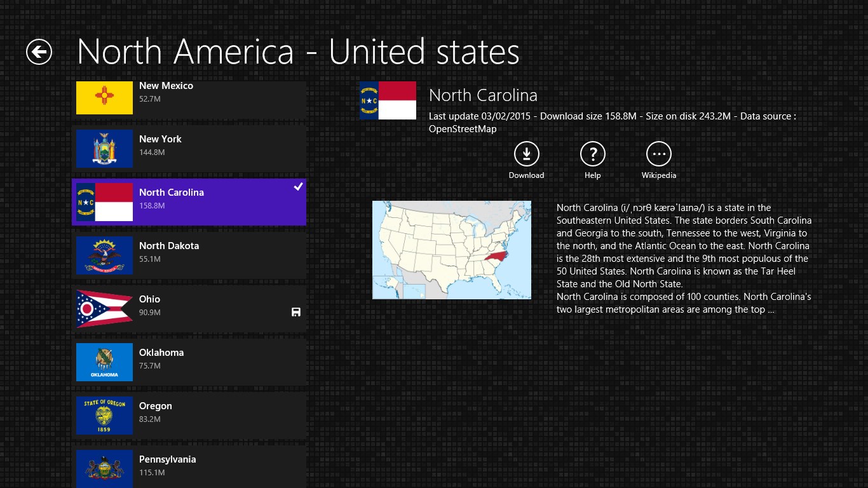Select New York from the states list

[x=189, y=148]
